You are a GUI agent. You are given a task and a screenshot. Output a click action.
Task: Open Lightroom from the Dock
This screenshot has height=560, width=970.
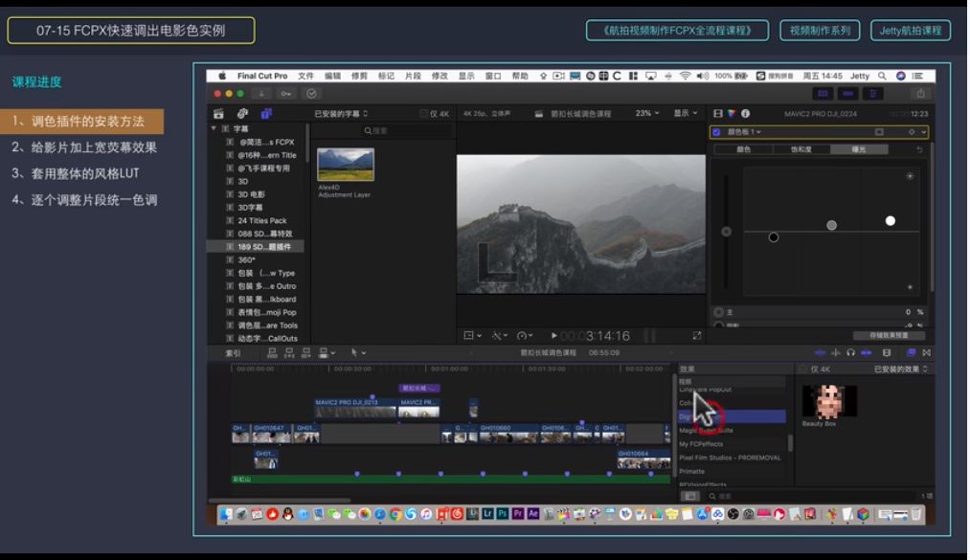click(487, 514)
